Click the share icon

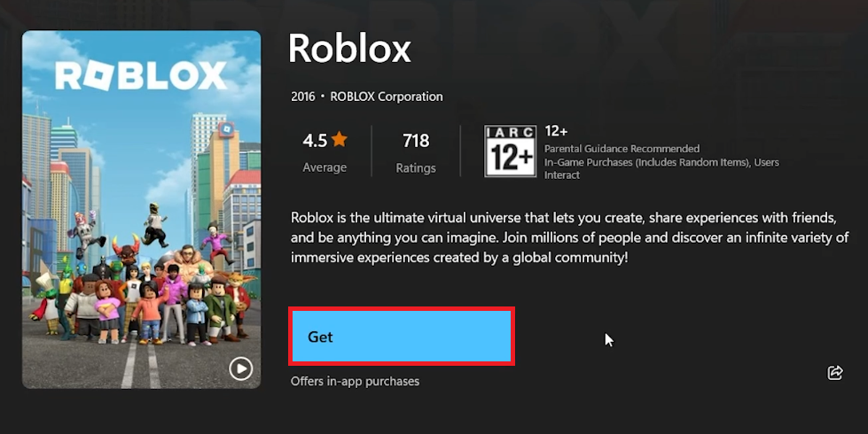(834, 373)
